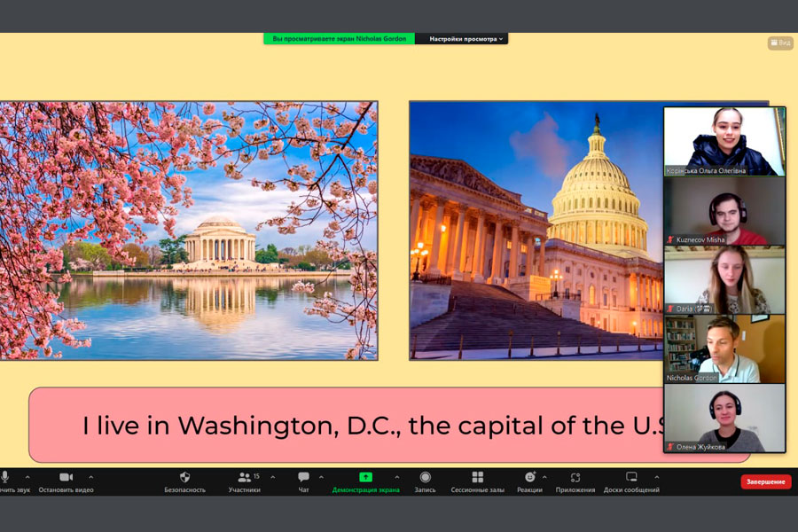This screenshot has height=532, width=798.
Task: Click the Вид view button
Action: point(780,43)
